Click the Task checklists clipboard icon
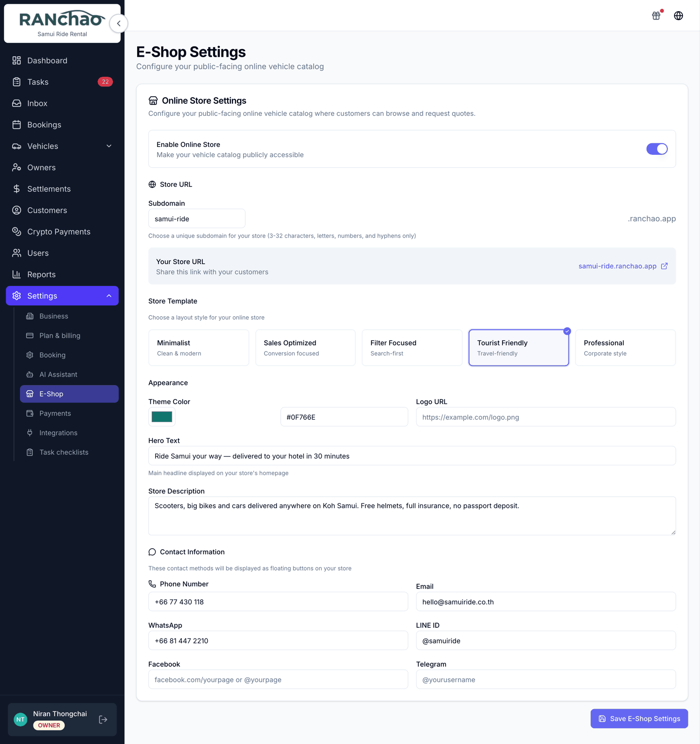Image resolution: width=700 pixels, height=744 pixels. click(30, 452)
